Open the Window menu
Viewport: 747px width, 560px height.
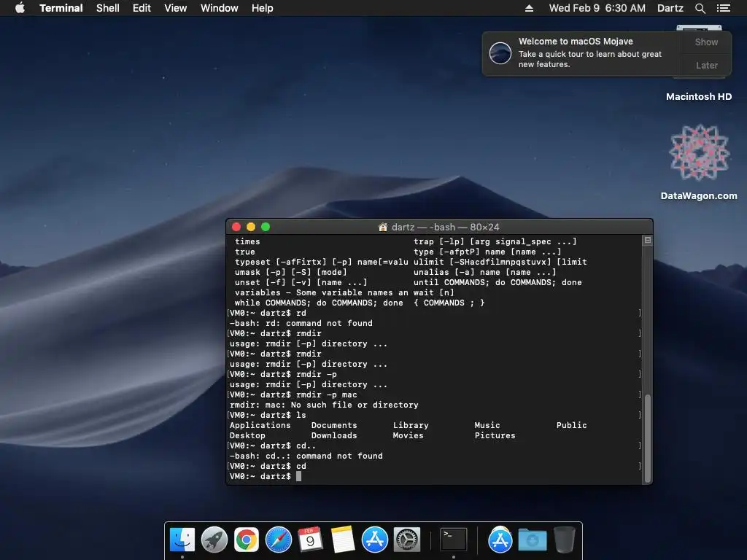click(x=219, y=8)
